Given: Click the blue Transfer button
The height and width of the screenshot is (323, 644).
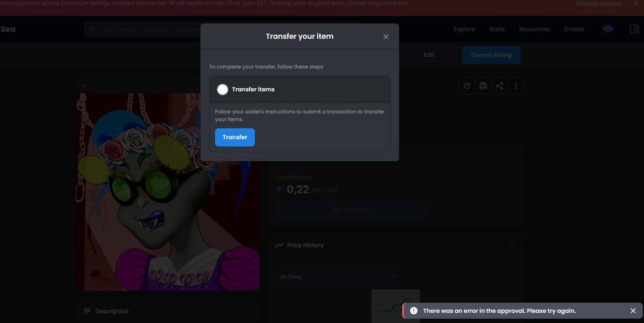Looking at the screenshot, I should point(235,137).
